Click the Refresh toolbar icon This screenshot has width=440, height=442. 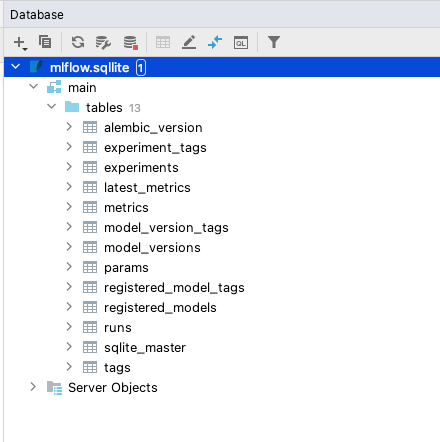pos(78,42)
